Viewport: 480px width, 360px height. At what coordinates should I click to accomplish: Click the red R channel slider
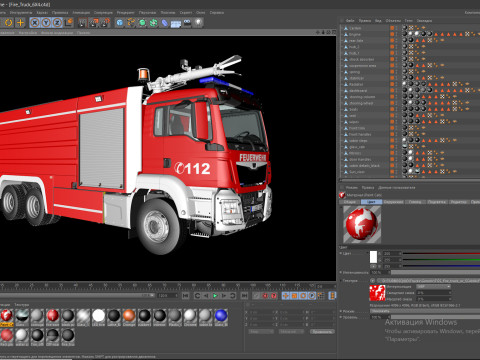coord(441,254)
